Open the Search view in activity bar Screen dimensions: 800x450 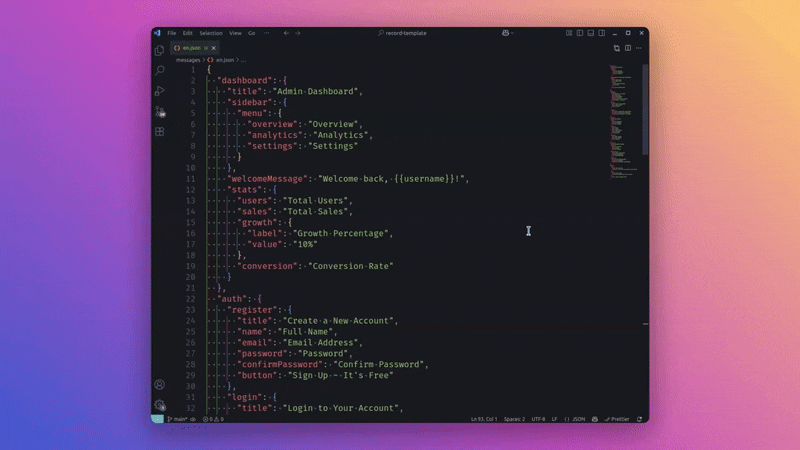tap(160, 70)
